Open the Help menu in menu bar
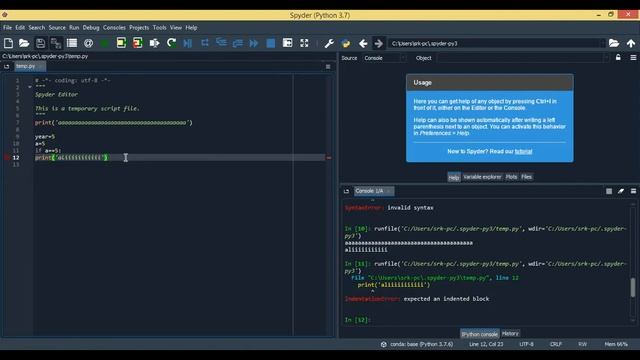This screenshot has height=360, width=640. (191, 28)
